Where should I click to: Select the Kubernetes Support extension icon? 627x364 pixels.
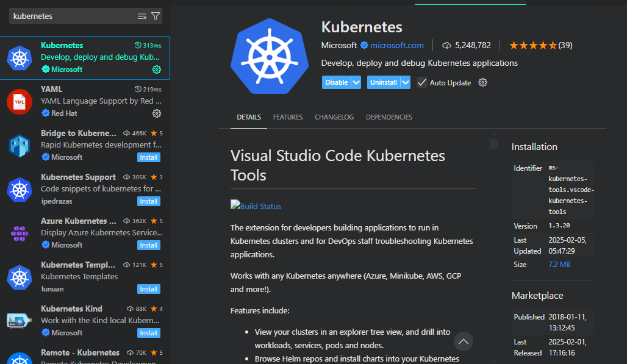(19, 190)
